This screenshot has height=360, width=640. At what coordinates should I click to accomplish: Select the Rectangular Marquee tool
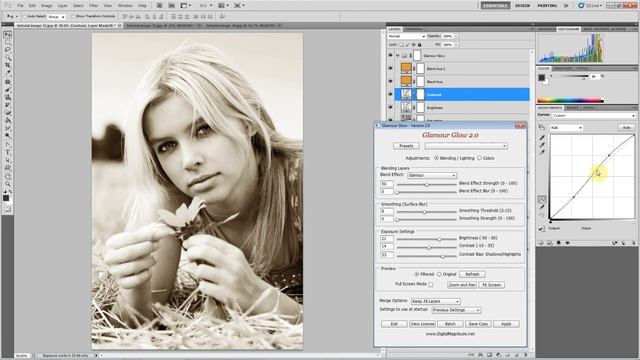pyautogui.click(x=7, y=42)
